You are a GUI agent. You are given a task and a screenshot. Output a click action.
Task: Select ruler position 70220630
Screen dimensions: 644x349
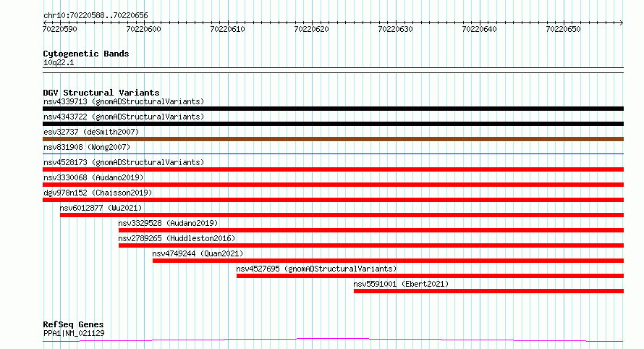coord(395,29)
